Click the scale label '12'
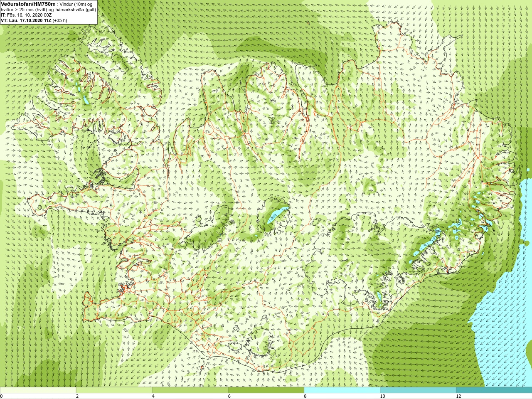Screen dimensions: 532x399 pos(458,396)
